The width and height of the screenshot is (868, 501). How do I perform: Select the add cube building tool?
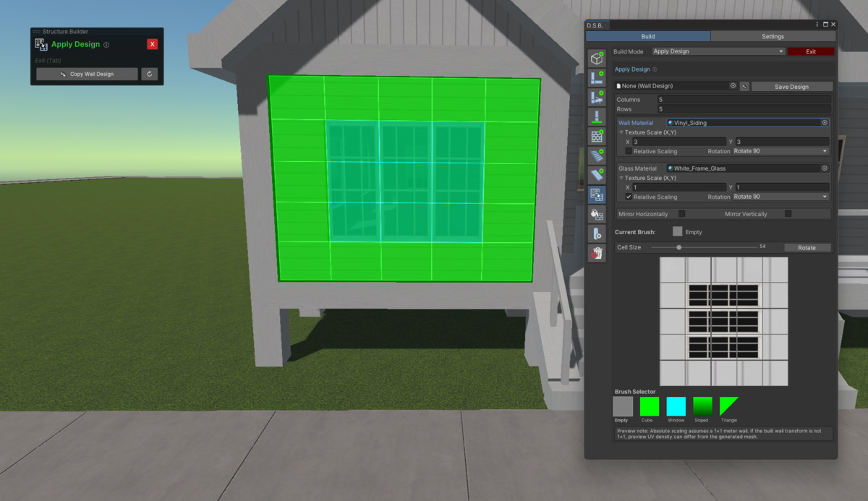tap(597, 59)
